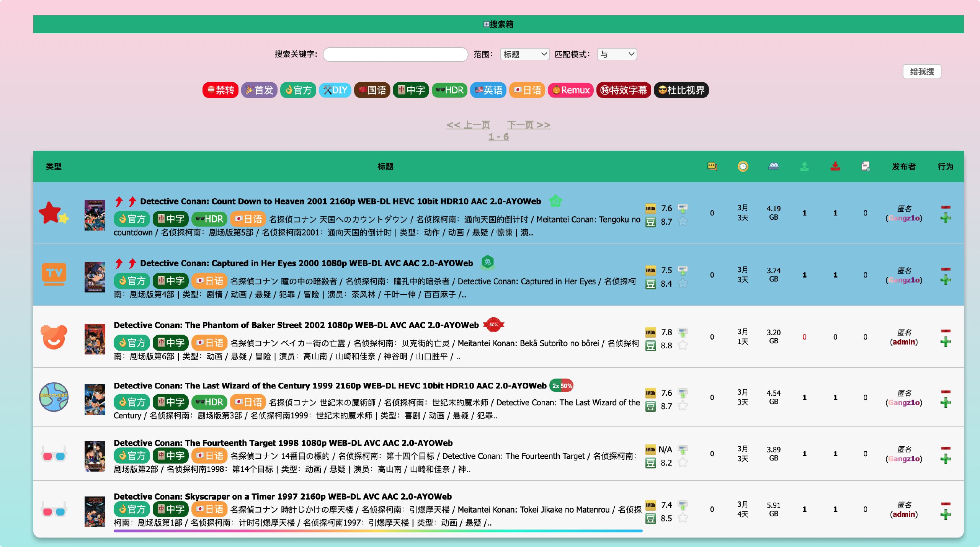Screen dimensions: 980x547
Task: Sort by the seeders upload arrow icon
Action: click(804, 167)
